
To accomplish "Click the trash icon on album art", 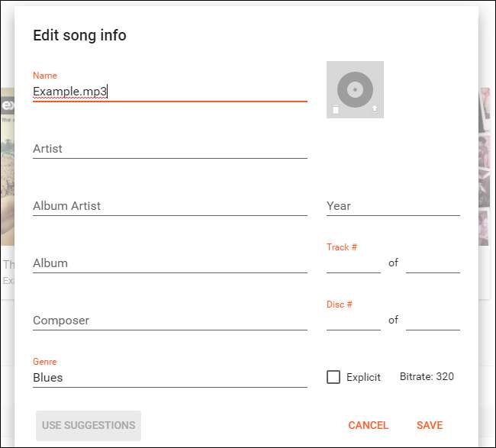I will click(336, 109).
